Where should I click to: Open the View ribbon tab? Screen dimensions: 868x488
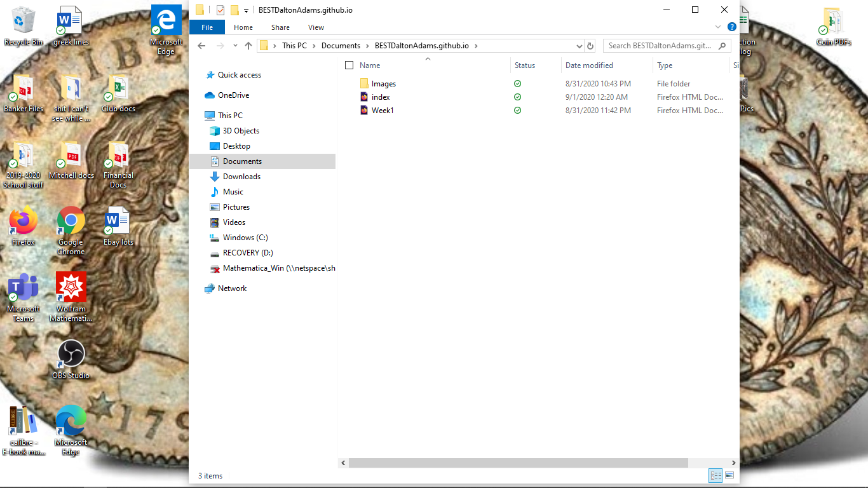(316, 27)
